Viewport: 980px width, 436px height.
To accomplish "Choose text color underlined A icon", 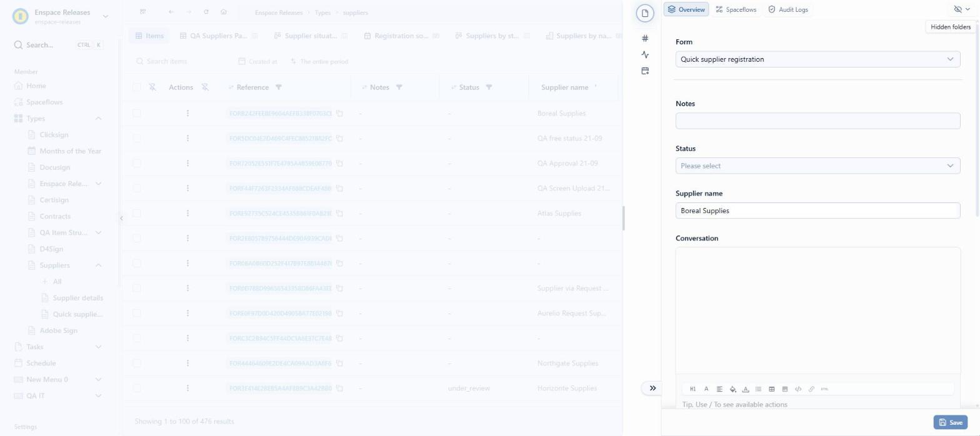I will click(x=746, y=389).
